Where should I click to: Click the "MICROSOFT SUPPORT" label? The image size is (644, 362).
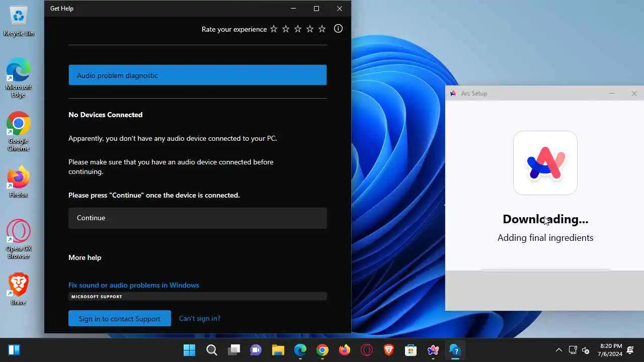pyautogui.click(x=97, y=297)
